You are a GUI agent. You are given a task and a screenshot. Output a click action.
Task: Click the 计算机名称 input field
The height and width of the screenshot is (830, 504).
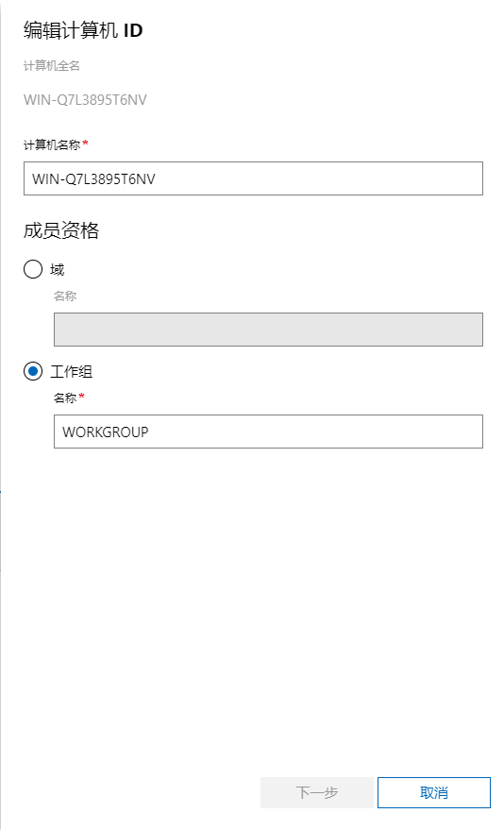pos(253,178)
